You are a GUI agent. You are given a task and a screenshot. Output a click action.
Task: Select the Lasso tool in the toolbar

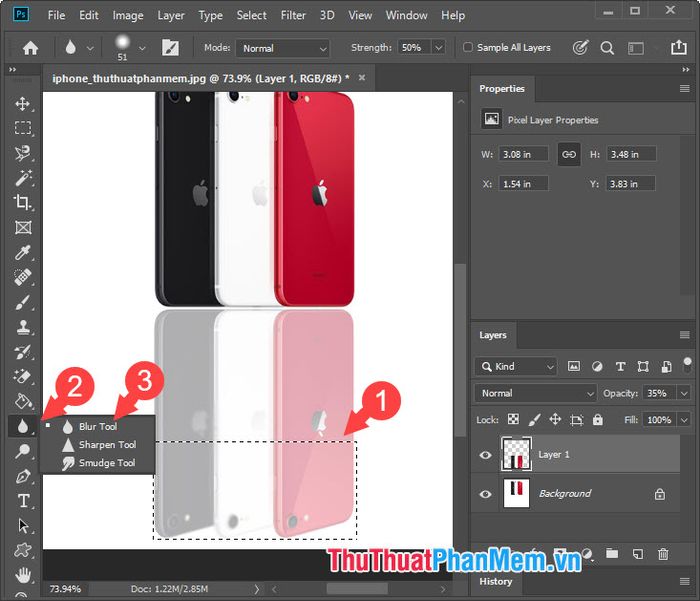point(23,153)
